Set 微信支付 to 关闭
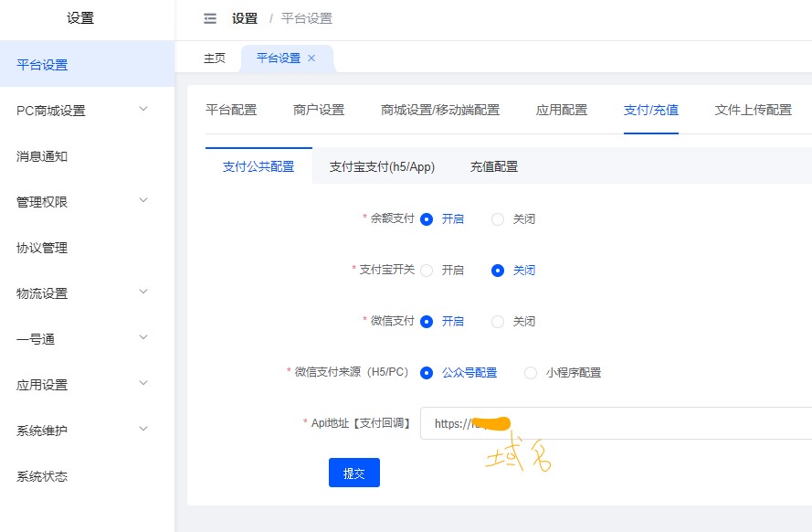This screenshot has height=532, width=812. pos(498,322)
